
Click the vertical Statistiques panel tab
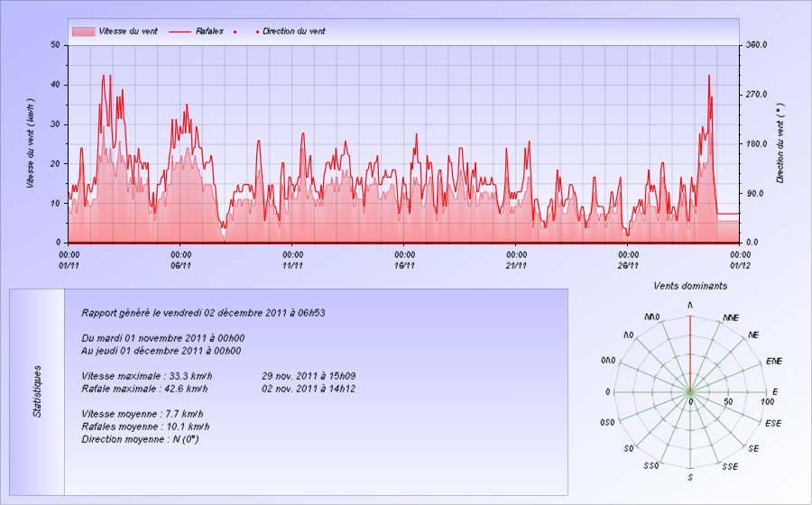37,390
